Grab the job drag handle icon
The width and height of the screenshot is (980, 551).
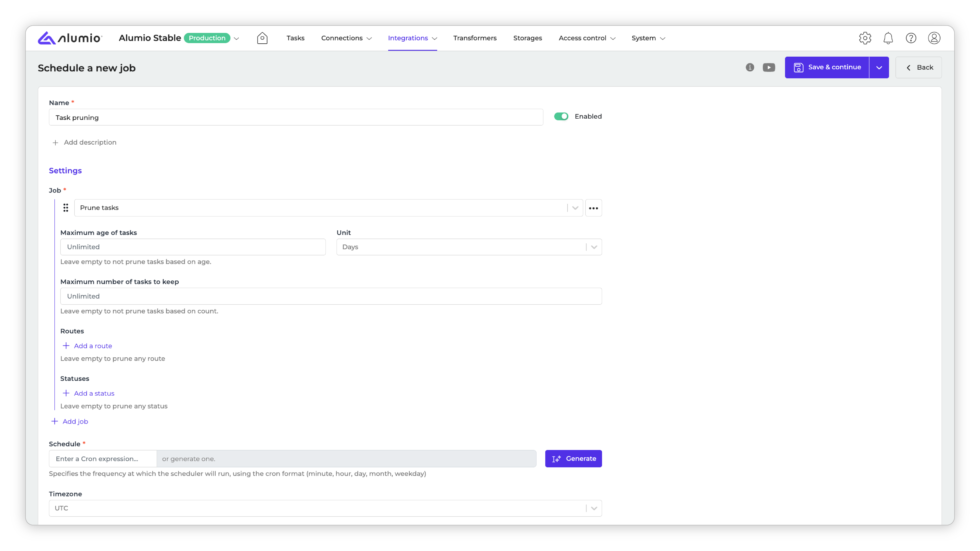point(66,208)
